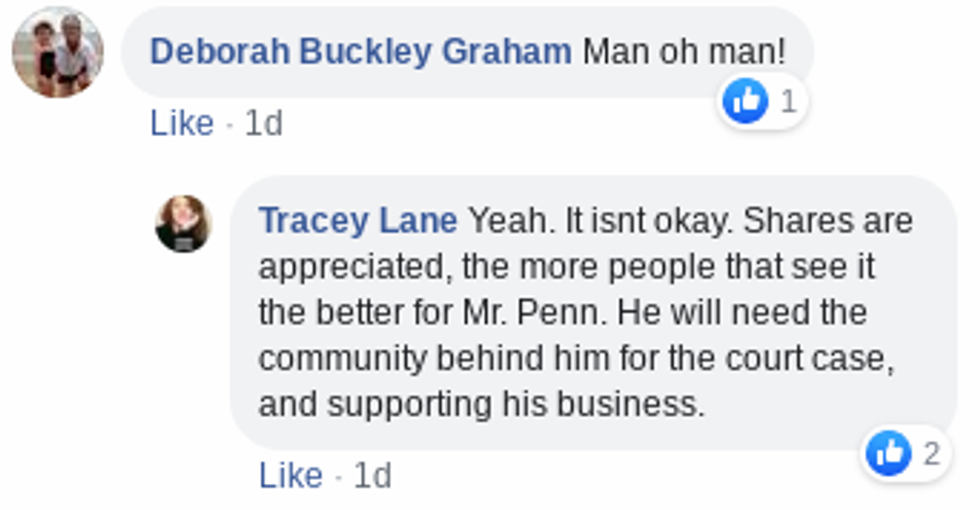Viewport: 980px width, 510px height.
Task: Click the "Man oh man!" comment text
Action: pyautogui.click(x=684, y=52)
